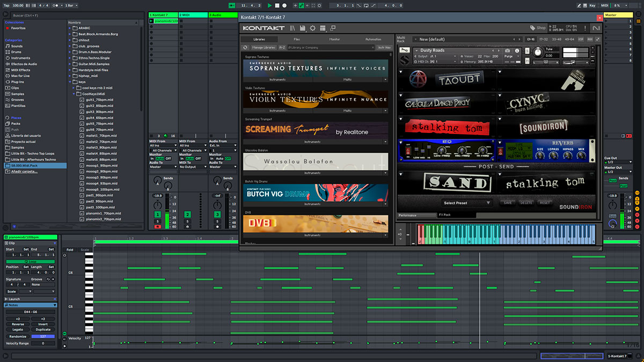Show the KSP multi script editor
Screen dimensions: 644x362
pos(581,39)
